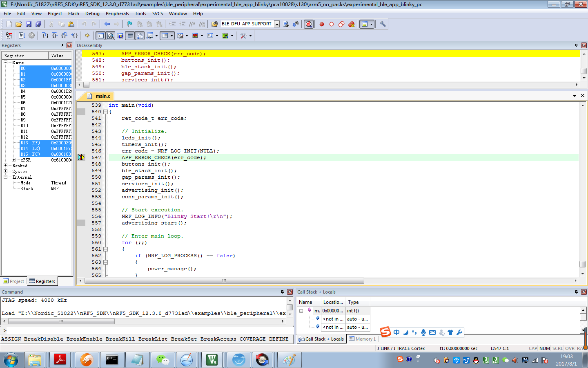Toggle the Disassembly window button
Image resolution: width=588 pixels, height=368 pixels.
(x=110, y=36)
